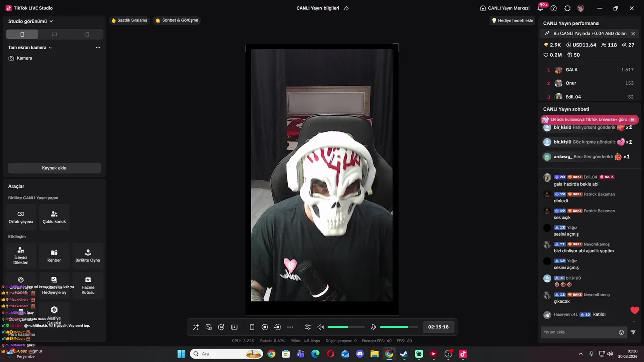Open the AI assistant hexagon icon
644x362 pixels.
[x=221, y=327]
